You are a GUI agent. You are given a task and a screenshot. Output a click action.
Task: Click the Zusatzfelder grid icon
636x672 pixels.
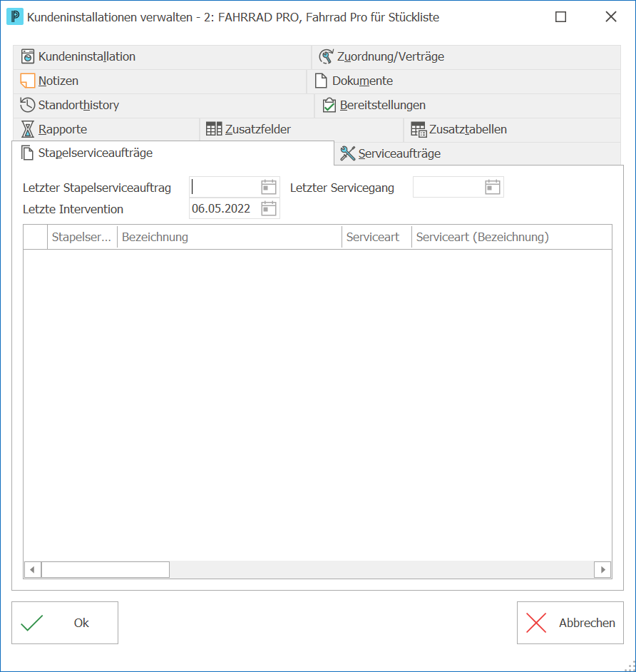(214, 129)
